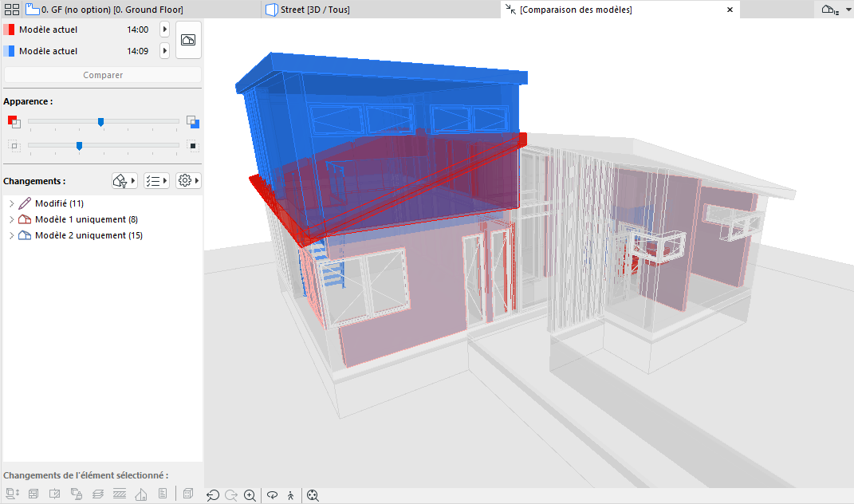
Task: Open the house view options dropdown at top right
Action: (x=836, y=10)
